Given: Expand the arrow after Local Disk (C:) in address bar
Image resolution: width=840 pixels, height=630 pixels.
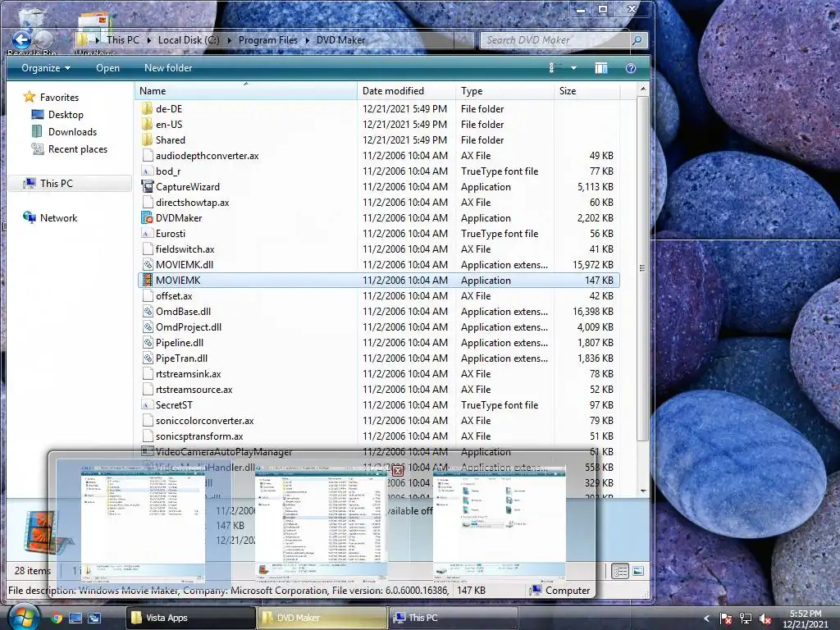Looking at the screenshot, I should pyautogui.click(x=229, y=40).
